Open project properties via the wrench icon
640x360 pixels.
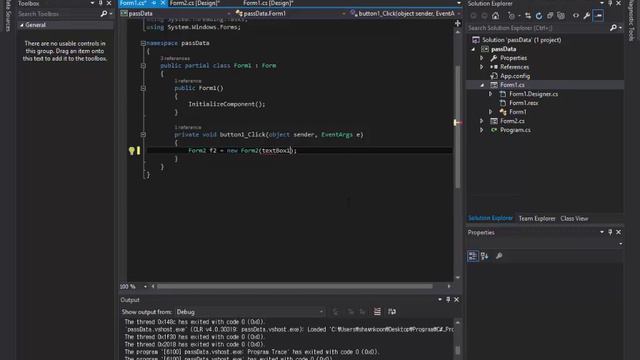[x=587, y=16]
